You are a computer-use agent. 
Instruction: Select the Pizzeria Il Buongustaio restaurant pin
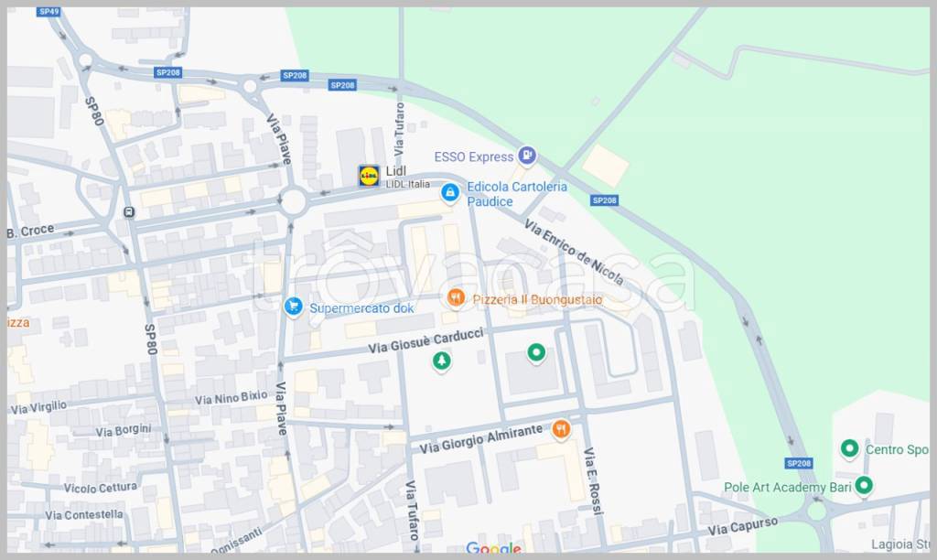(455, 298)
